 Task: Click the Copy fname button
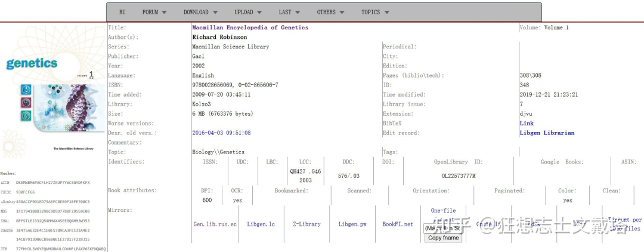coord(443,238)
